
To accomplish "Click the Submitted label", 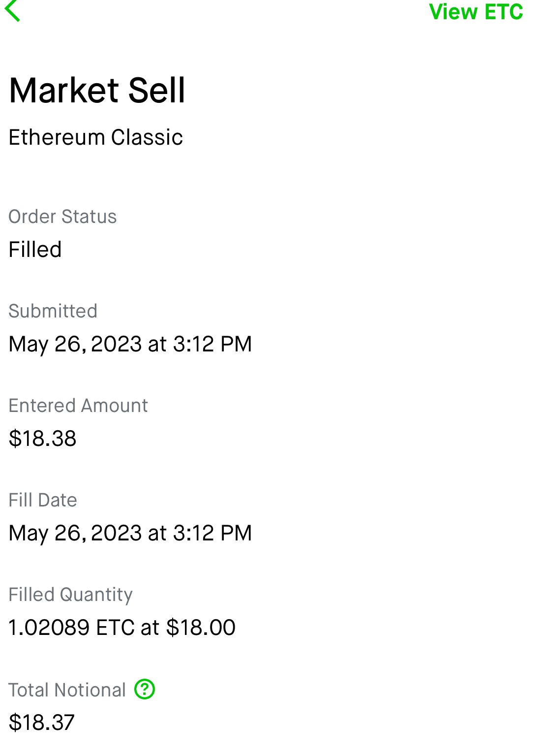I will click(53, 311).
